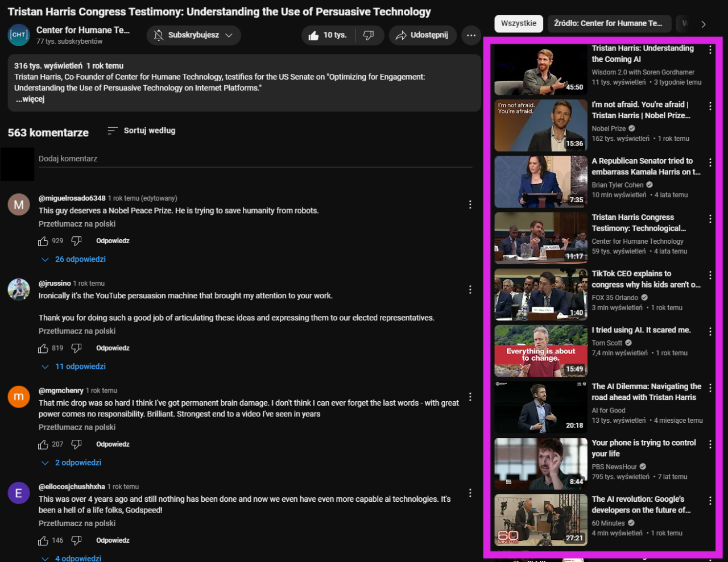Select Źródło: Center for Humane Te... chip
The width and height of the screenshot is (728, 562).
608,23
